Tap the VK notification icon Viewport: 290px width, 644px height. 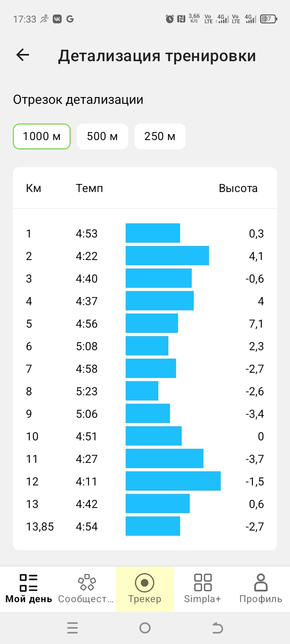point(57,19)
